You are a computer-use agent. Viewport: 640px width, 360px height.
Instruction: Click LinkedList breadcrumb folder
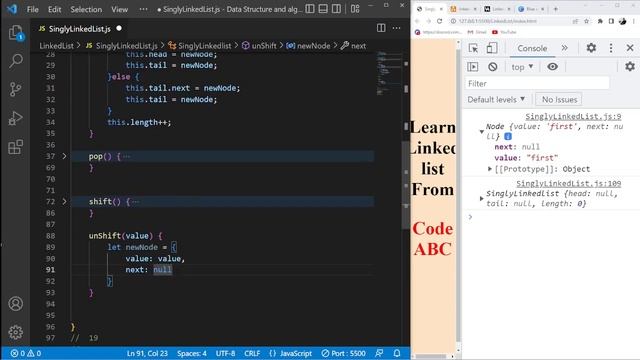pyautogui.click(x=56, y=46)
